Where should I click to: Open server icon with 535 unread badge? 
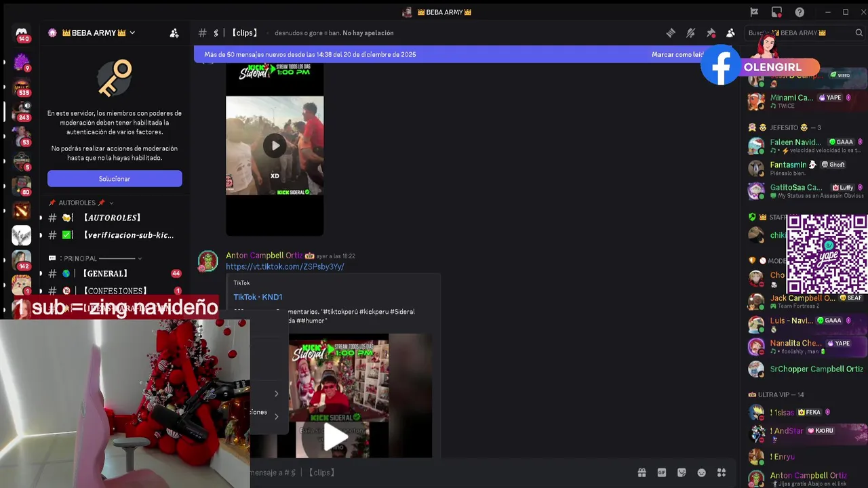click(x=22, y=88)
